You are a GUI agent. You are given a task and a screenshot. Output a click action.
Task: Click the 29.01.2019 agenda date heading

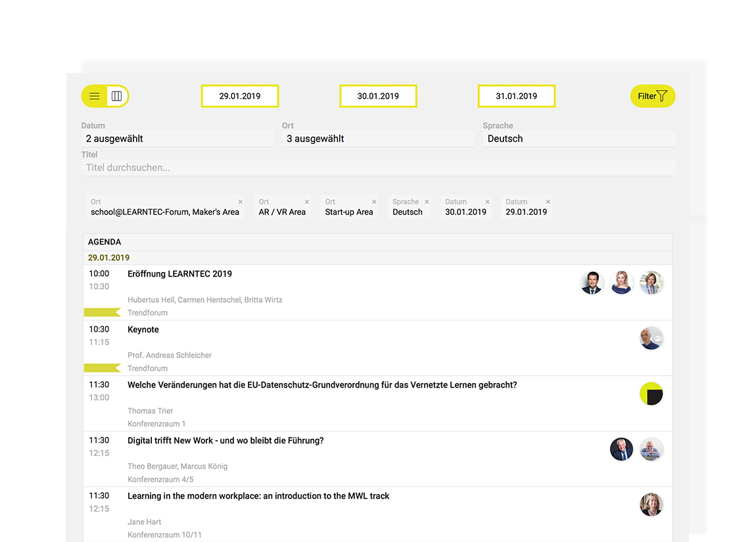tap(108, 258)
